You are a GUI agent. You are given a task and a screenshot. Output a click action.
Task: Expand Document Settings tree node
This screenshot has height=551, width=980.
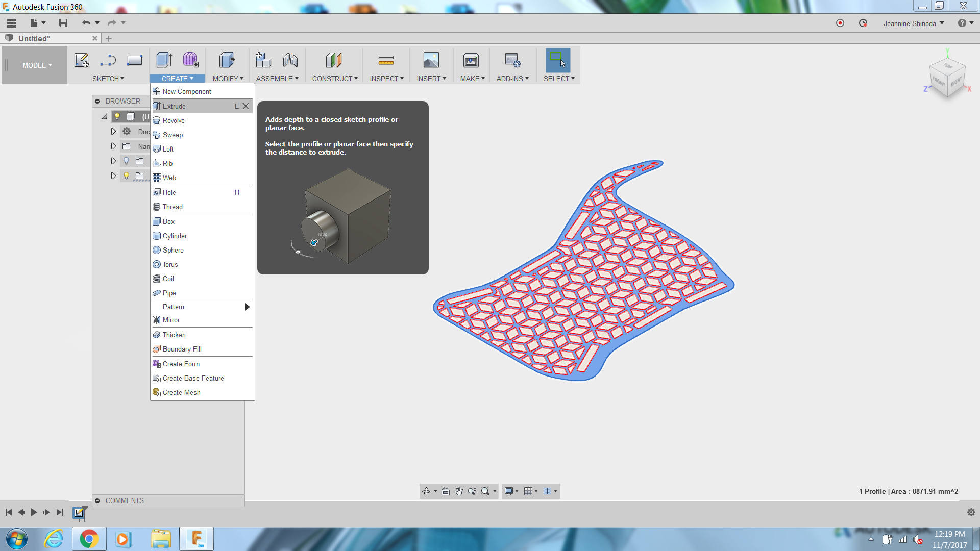tap(113, 132)
